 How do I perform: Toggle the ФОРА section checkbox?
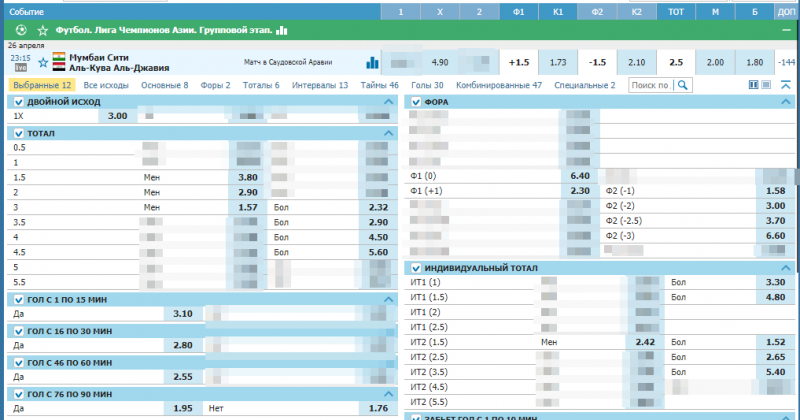point(416,102)
